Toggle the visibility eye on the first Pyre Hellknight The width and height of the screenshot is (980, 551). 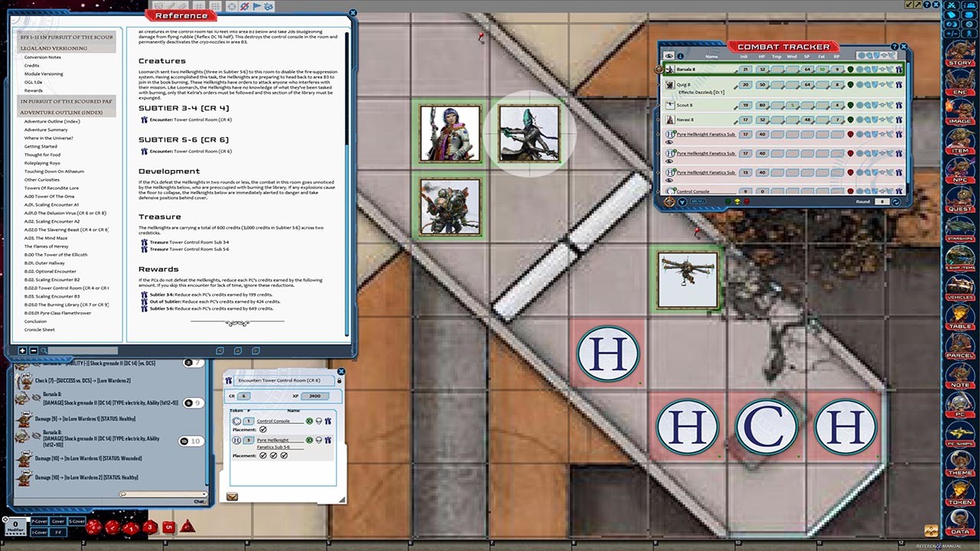coord(669,142)
